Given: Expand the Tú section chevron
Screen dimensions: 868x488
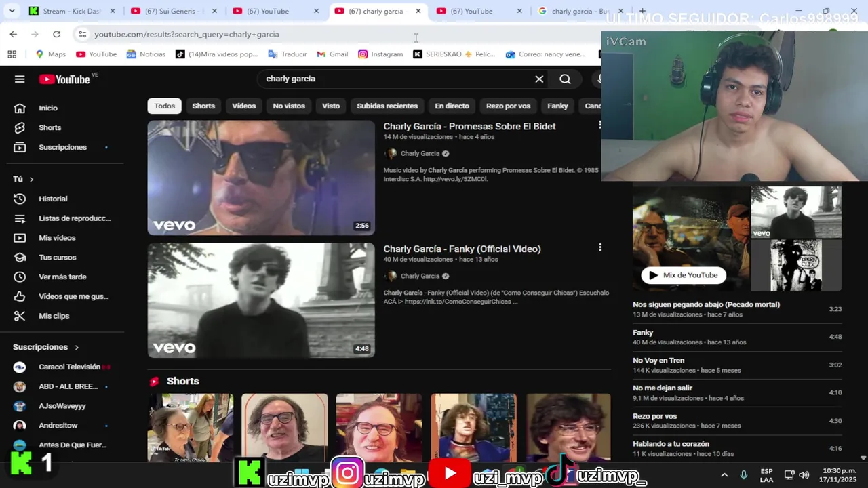Looking at the screenshot, I should pos(31,179).
